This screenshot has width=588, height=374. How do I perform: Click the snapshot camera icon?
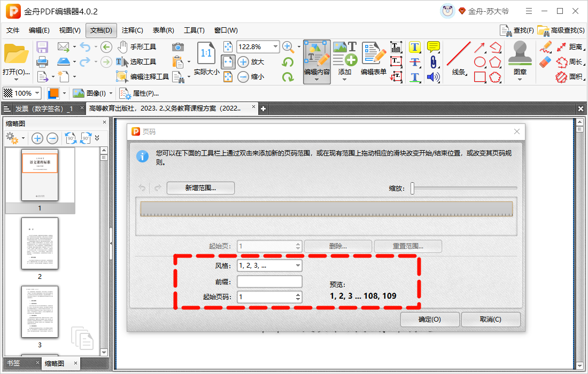[x=178, y=47]
